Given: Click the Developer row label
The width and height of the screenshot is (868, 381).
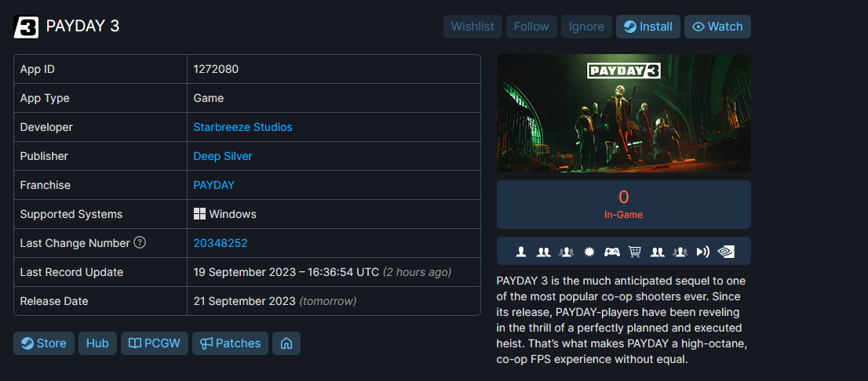Looking at the screenshot, I should [46, 127].
